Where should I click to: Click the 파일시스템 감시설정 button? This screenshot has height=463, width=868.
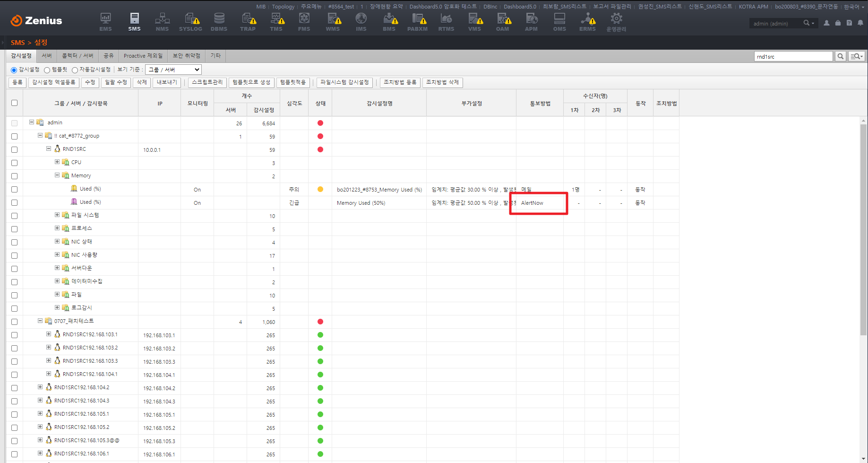tap(344, 82)
